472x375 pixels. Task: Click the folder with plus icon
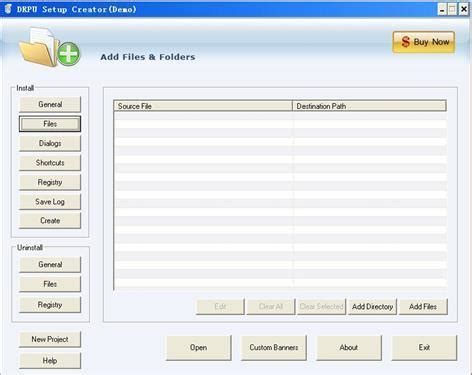click(x=49, y=47)
